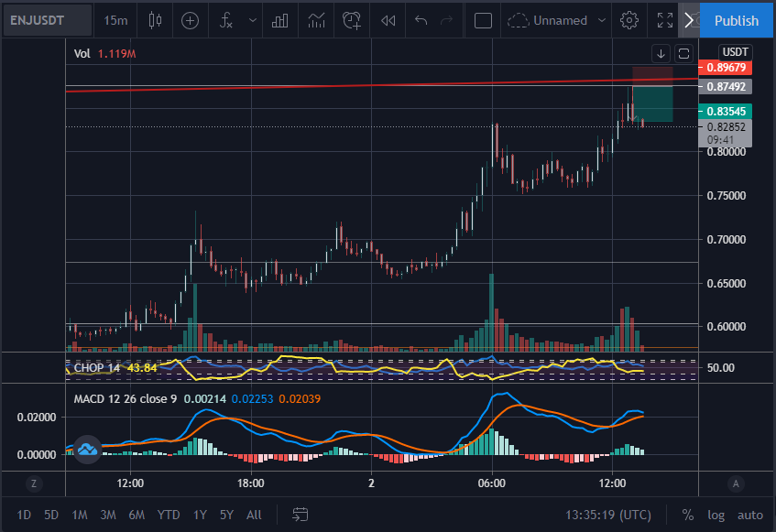
Task: Open the ENJUSDT symbol search
Action: [x=48, y=20]
